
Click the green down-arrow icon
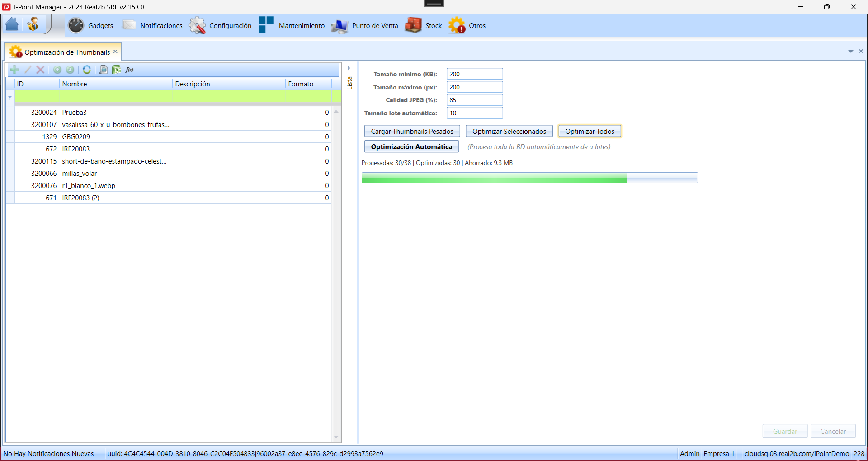[x=70, y=70]
